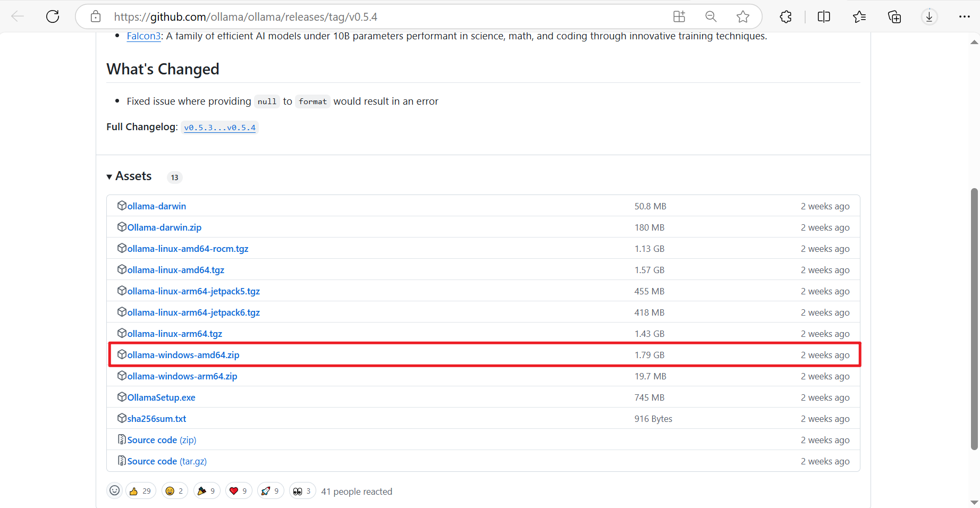The height and width of the screenshot is (508, 980).
Task: Toggle split screen view icon
Action: [x=824, y=16]
